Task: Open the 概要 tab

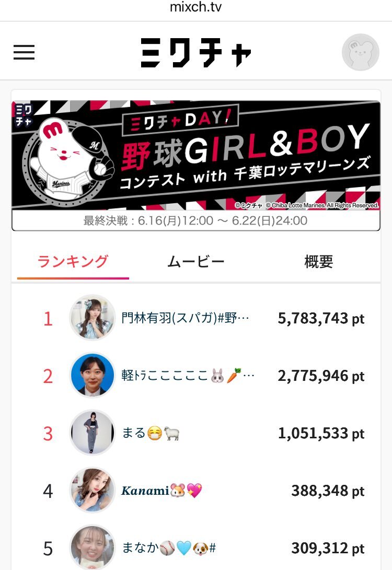Action: (318, 261)
